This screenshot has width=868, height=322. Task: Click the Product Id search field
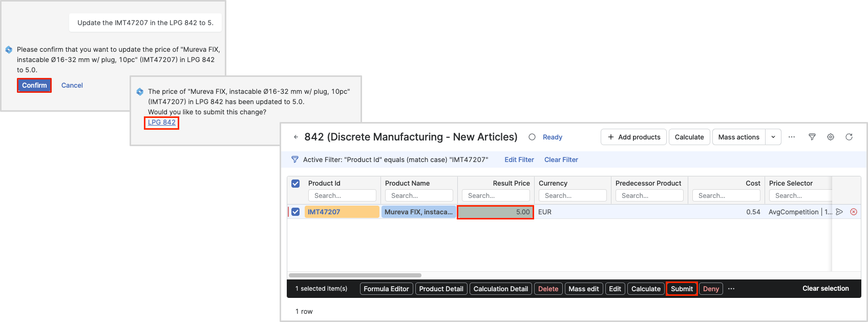(x=342, y=195)
